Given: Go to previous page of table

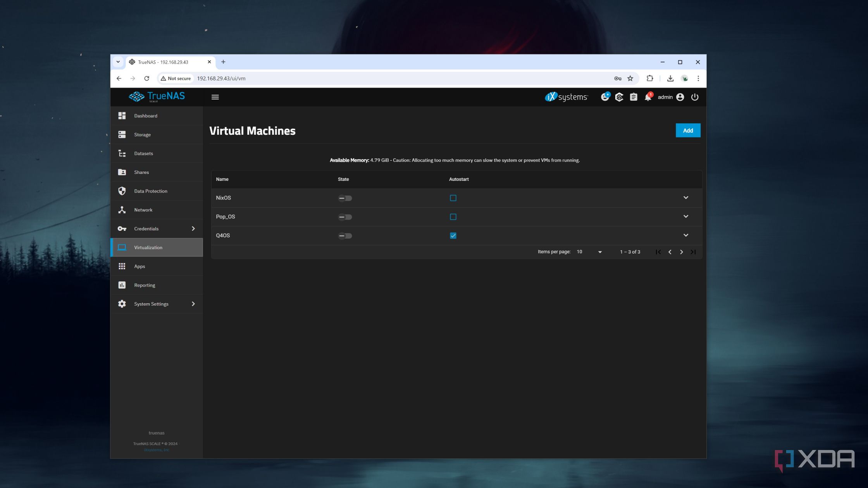Looking at the screenshot, I should tap(670, 252).
